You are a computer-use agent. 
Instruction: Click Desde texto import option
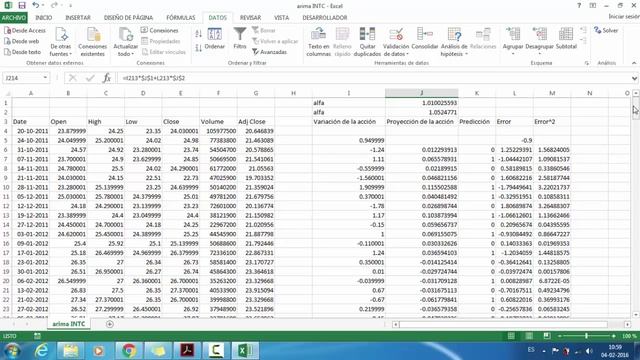(22, 52)
